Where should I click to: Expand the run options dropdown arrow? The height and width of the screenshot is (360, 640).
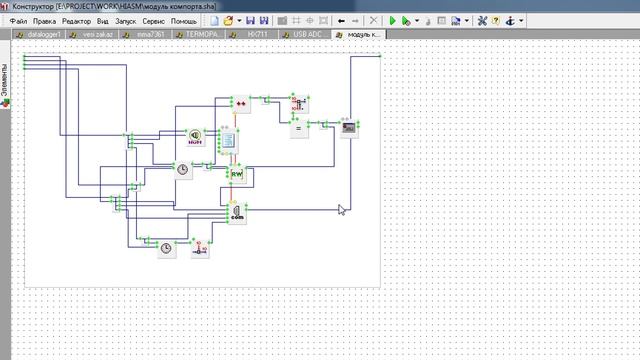[x=417, y=21]
